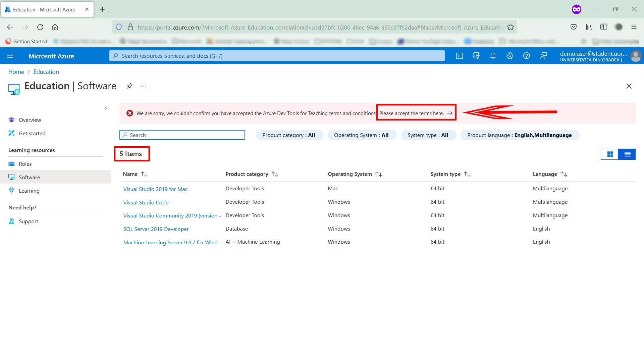Open Visual Studio Community 2019 entry
The width and height of the screenshot is (644, 343).
click(172, 215)
